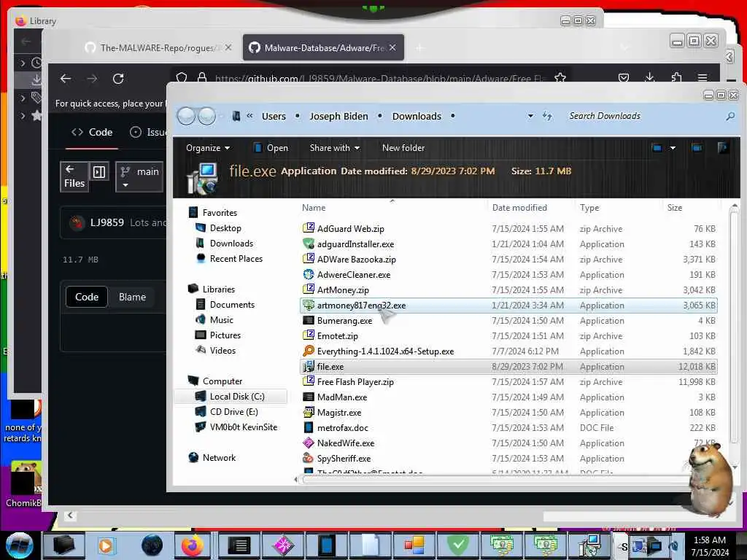This screenshot has height=560, width=747.
Task: Select the Malware-Database/Adware tab
Action: (x=323, y=47)
